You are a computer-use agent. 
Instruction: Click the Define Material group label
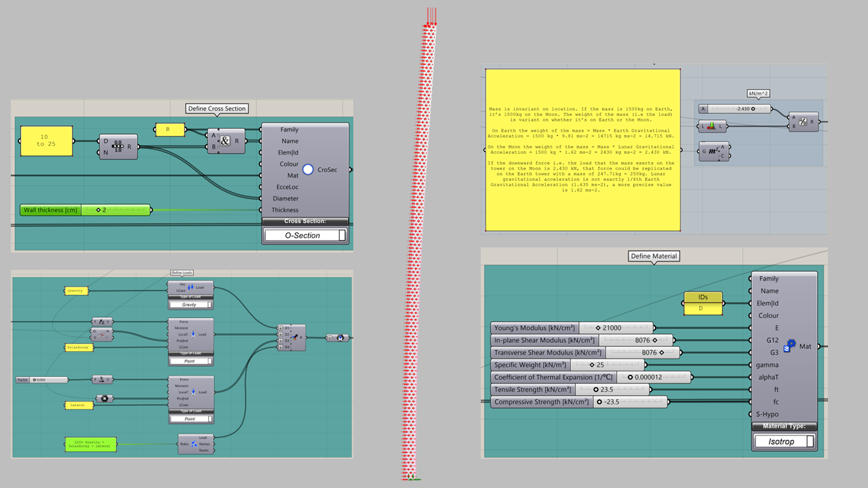(x=654, y=256)
